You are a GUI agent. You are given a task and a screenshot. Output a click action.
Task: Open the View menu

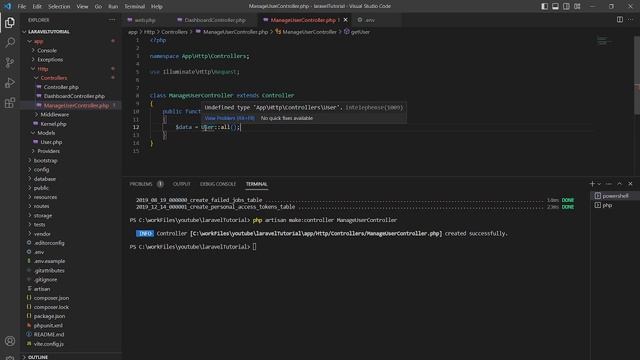(x=82, y=7)
